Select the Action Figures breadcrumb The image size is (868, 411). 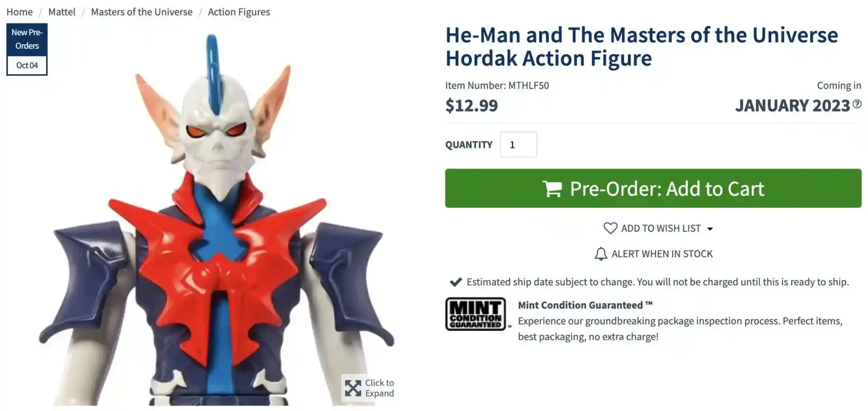(x=239, y=12)
